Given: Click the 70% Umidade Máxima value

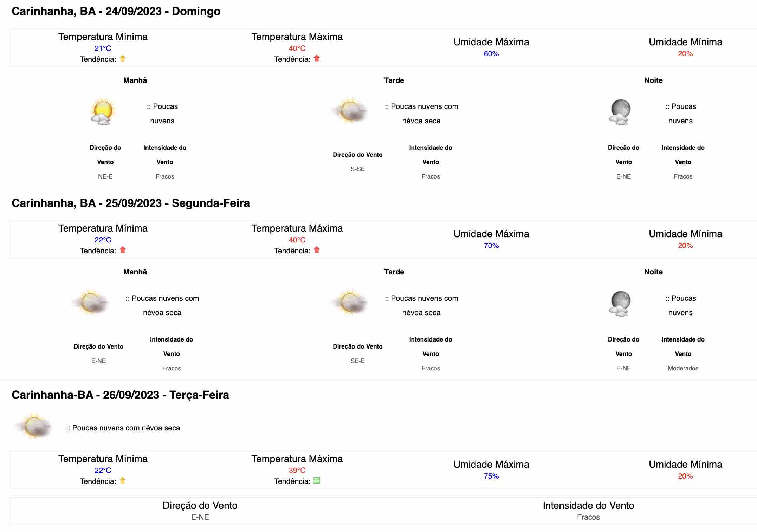Looking at the screenshot, I should pos(491,246).
